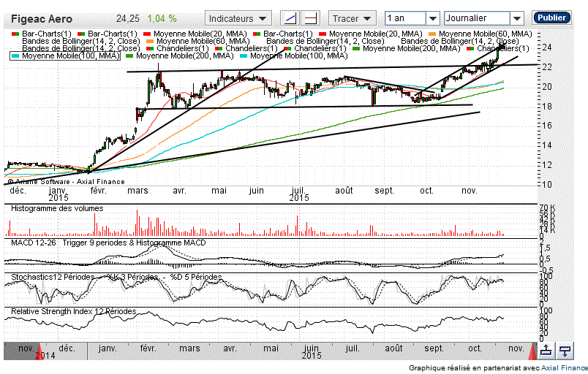Viewport: 588px width, 374px height.
Task: Click the 'Histogramme des volumes' panel title
Action: [x=57, y=208]
